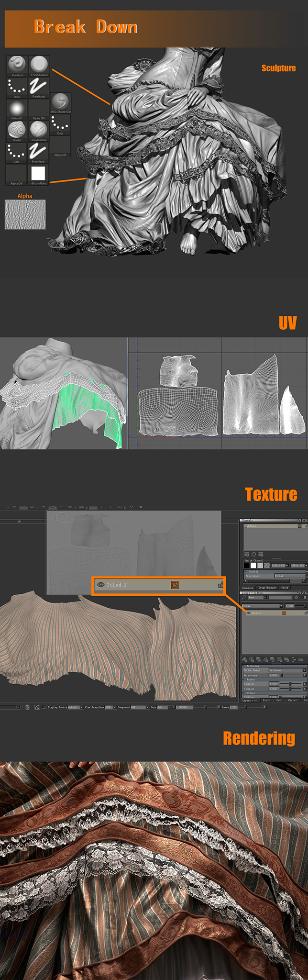Switch to the Shelf tab
The image size is (308, 980).
(x=285, y=588)
